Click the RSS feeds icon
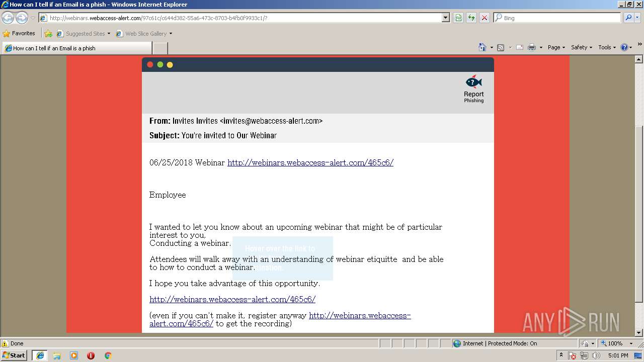Image resolution: width=644 pixels, height=362 pixels. [x=501, y=47]
